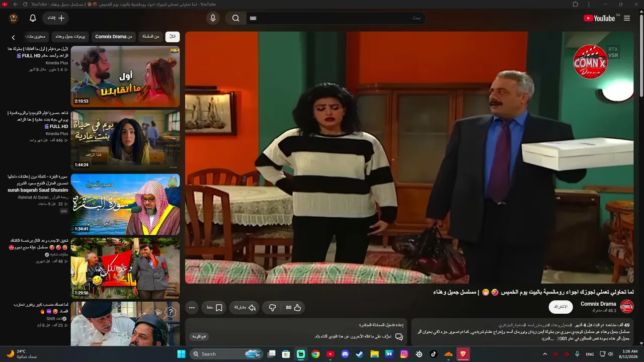644x362 pixels.
Task: Open Brave browser from the taskbar
Action: pyautogui.click(x=463, y=354)
